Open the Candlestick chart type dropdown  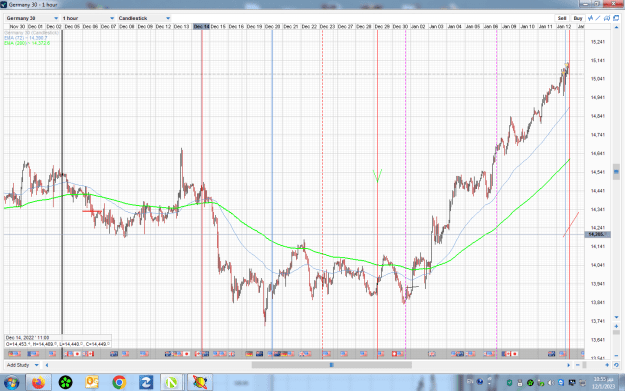(x=144, y=18)
